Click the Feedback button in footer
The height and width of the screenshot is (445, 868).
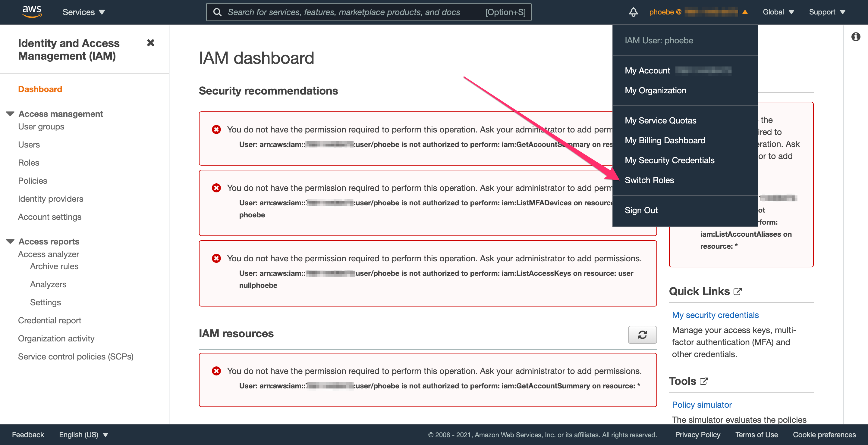pyautogui.click(x=28, y=434)
